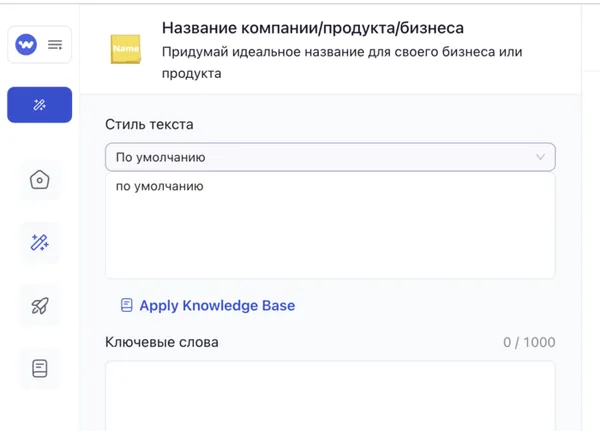Viewport: 600px width, 431px height.
Task: Open the rocket icon in sidebar
Action: [x=39, y=305]
